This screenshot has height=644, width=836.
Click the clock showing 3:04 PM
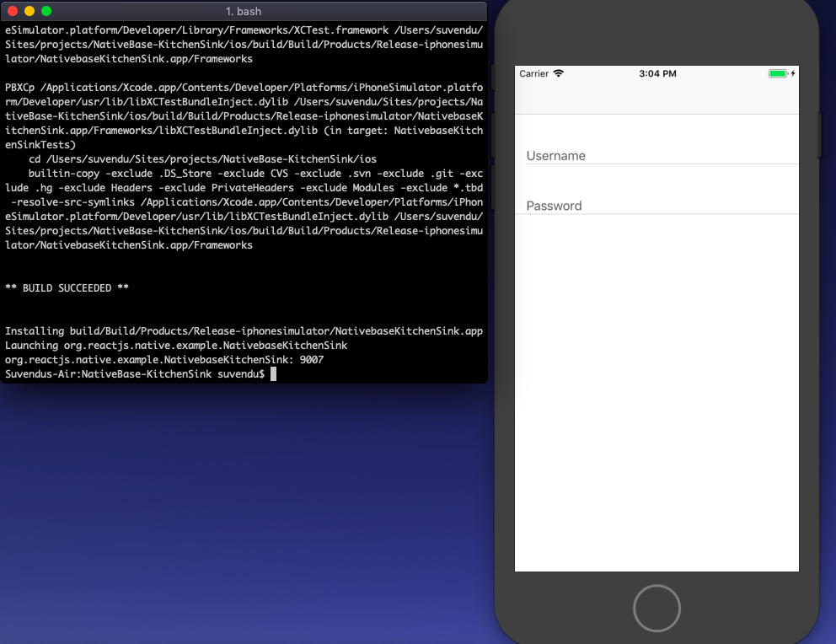(x=656, y=73)
